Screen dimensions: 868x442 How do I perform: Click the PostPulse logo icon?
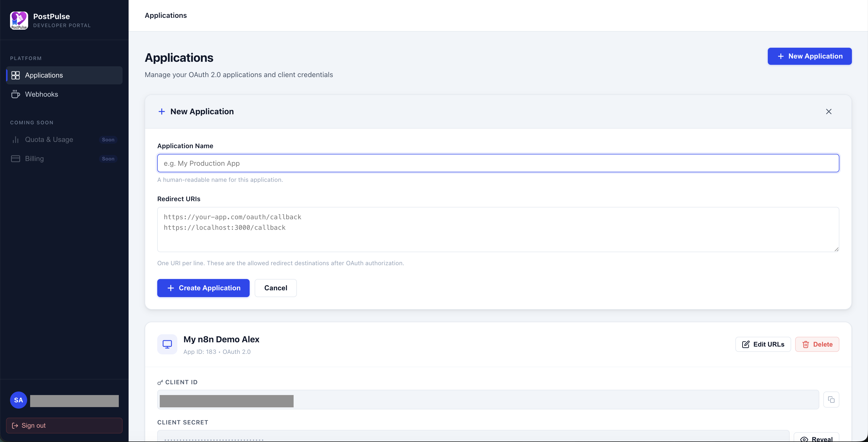click(x=19, y=20)
